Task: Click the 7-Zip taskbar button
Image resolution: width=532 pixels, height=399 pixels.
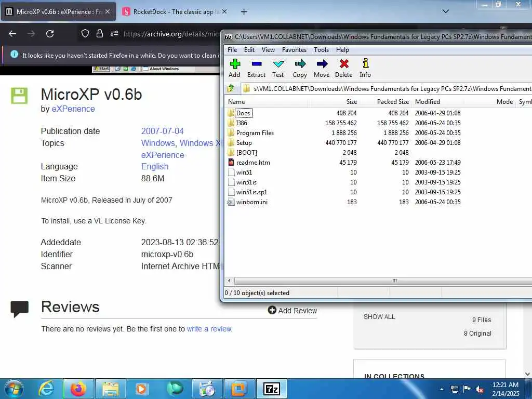Action: click(x=271, y=389)
